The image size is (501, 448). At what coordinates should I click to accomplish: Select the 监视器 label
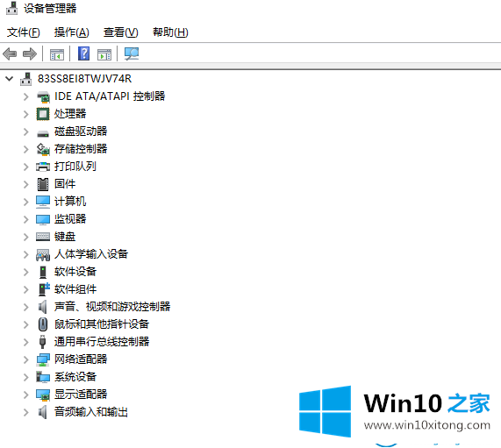click(x=70, y=219)
